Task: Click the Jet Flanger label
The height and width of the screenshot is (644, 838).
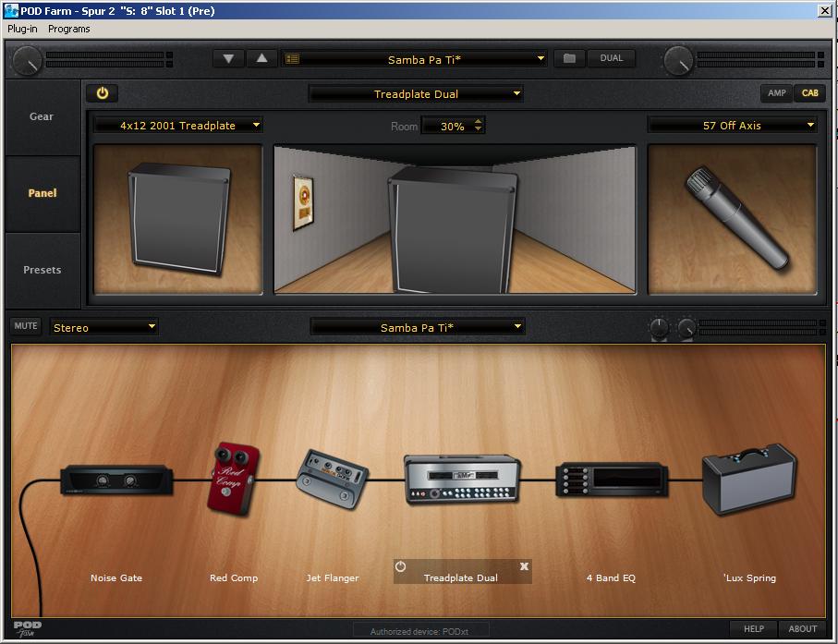Action: (x=333, y=577)
